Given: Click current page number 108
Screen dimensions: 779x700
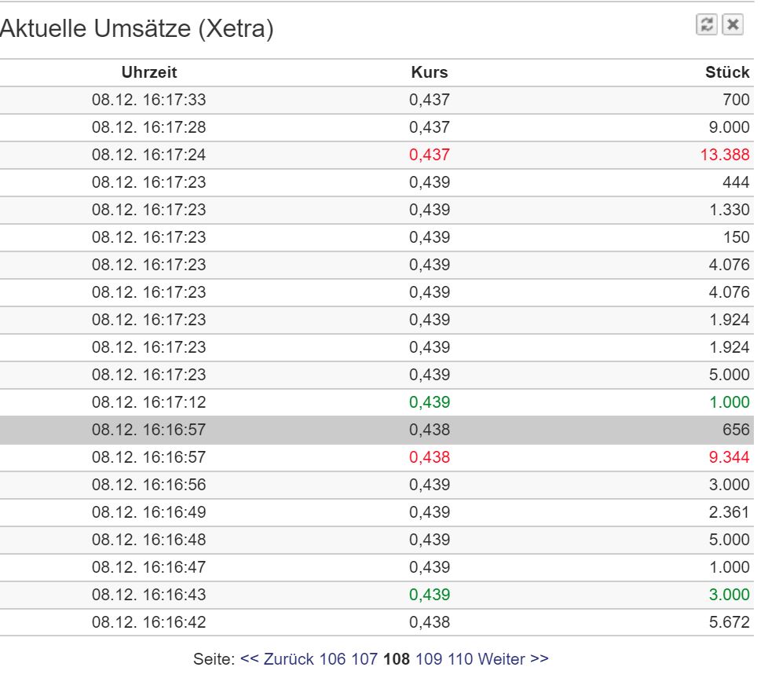Looking at the screenshot, I should point(397,658).
